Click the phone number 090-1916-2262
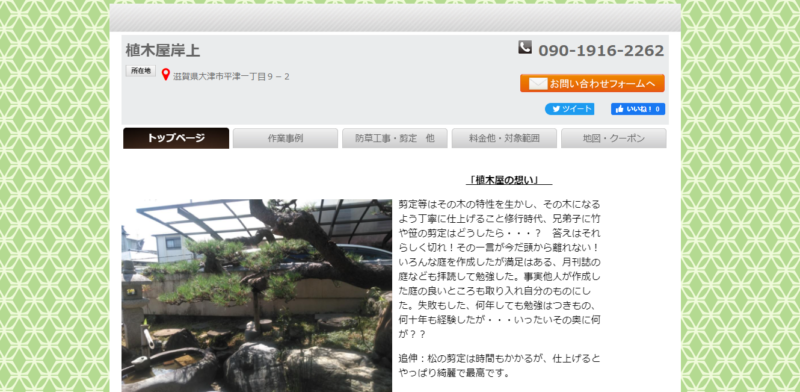This screenshot has width=800, height=392. pyautogui.click(x=601, y=51)
